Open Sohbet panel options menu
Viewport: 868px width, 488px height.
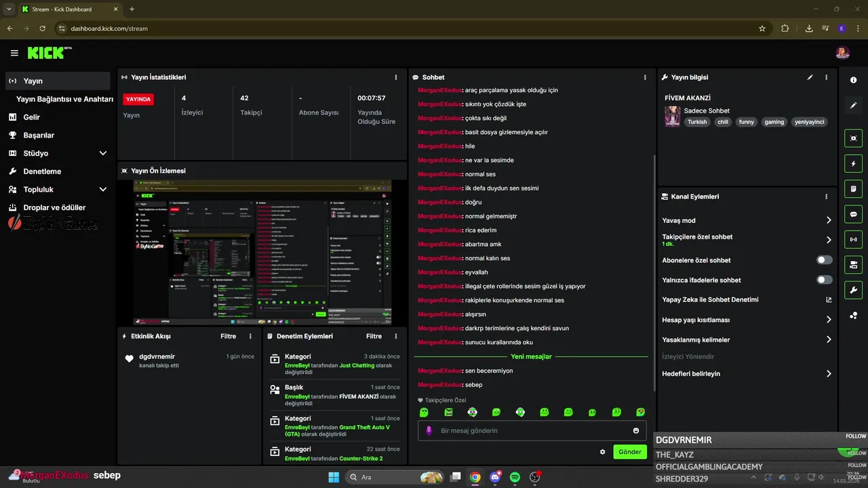click(645, 77)
